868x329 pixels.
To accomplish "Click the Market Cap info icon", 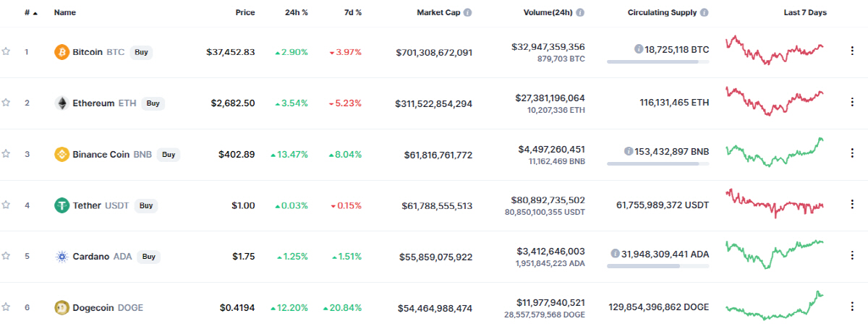I will (468, 13).
